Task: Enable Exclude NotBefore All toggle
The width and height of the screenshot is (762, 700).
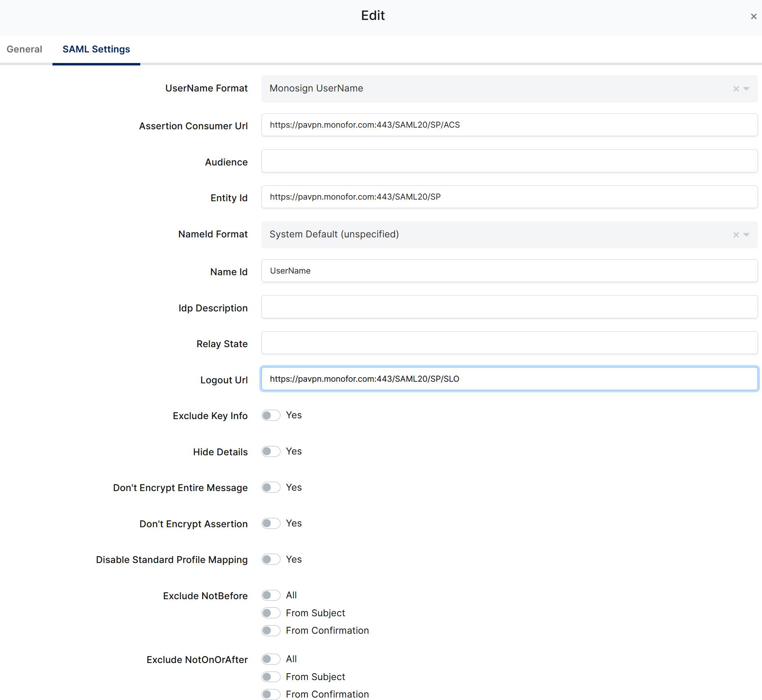Action: pyautogui.click(x=271, y=596)
